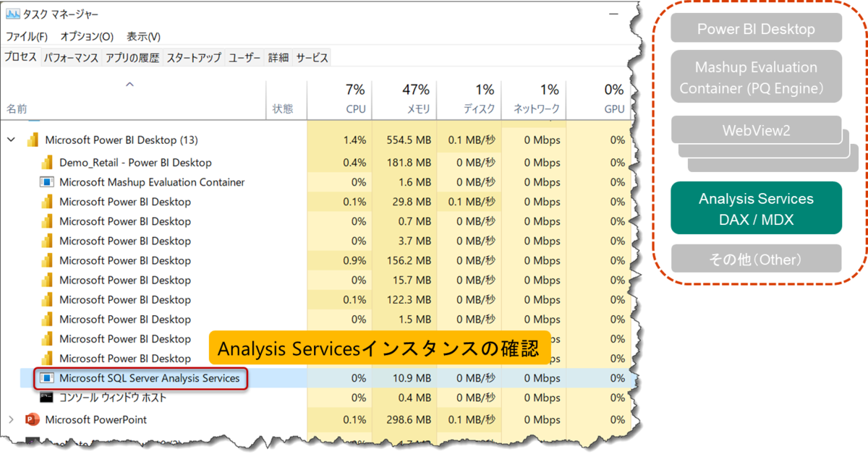868x462 pixels.
Task: Click the Power BI icon on the 0.7 MB row
Action: point(46,221)
